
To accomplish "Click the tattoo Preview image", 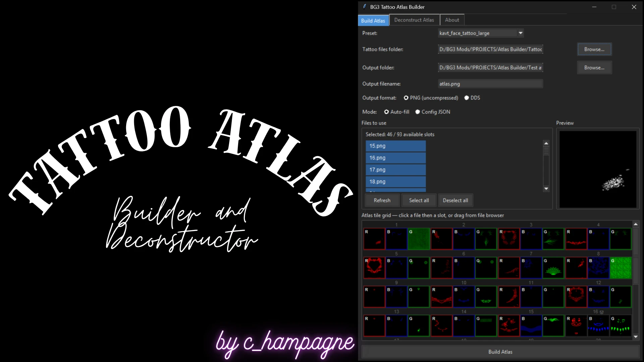I will click(x=598, y=169).
